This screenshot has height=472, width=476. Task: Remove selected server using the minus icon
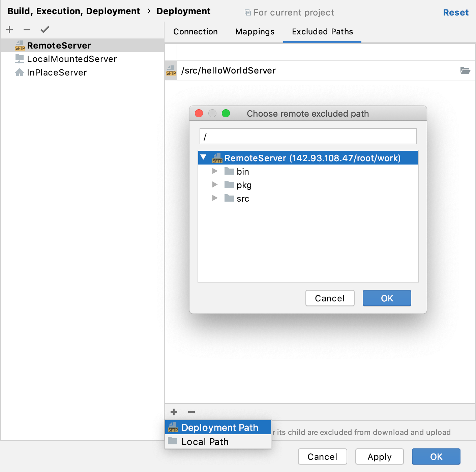pyautogui.click(x=27, y=30)
